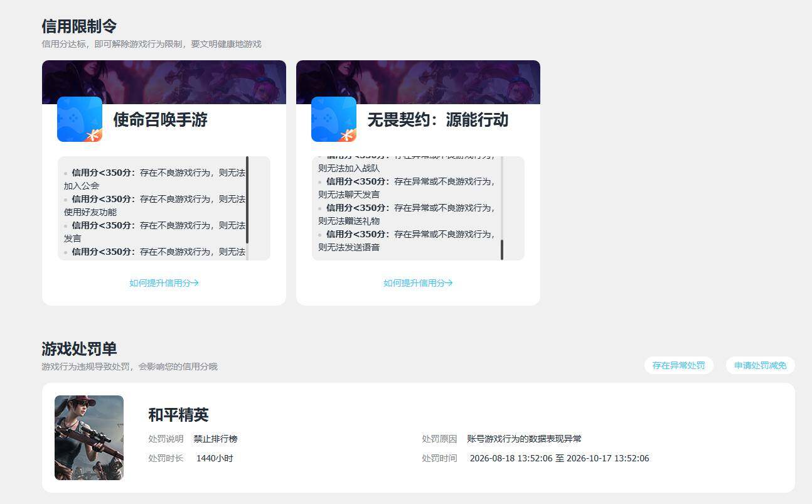Click the 无法加入公会 restriction row
This screenshot has width=812, height=504.
pyautogui.click(x=154, y=179)
